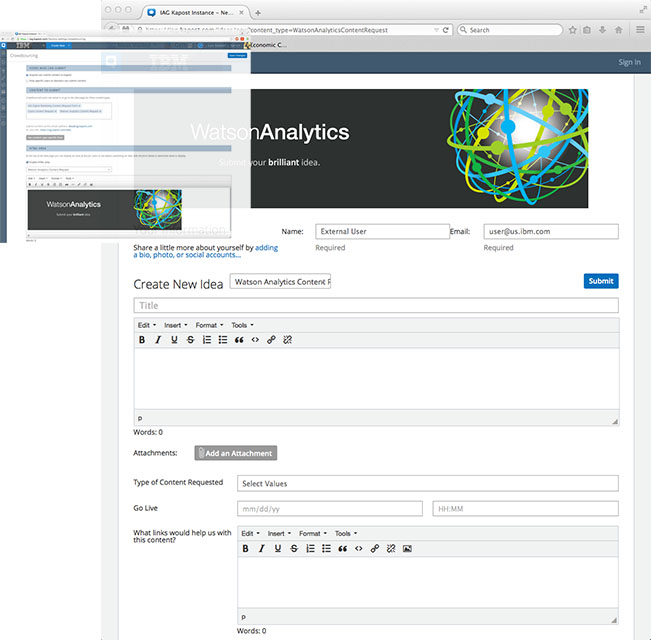Toggle Italic in the main idea editor
The image size is (651, 640).
coord(158,340)
